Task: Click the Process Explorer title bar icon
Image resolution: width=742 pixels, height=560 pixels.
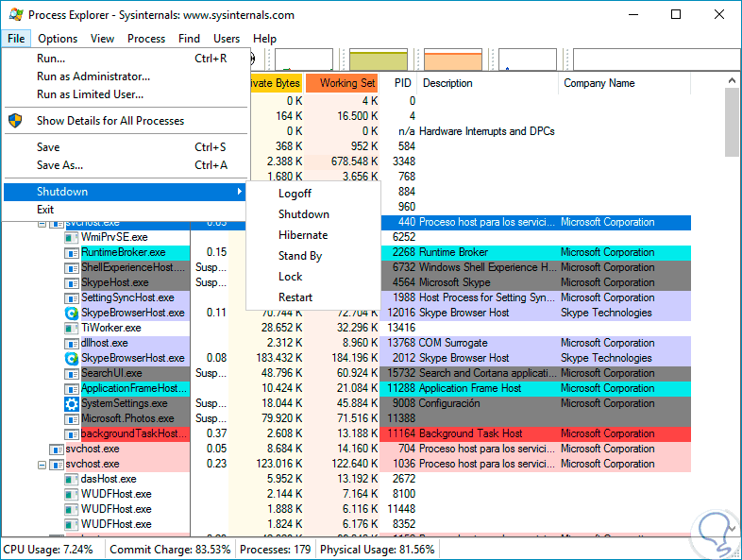Action: click(x=14, y=15)
